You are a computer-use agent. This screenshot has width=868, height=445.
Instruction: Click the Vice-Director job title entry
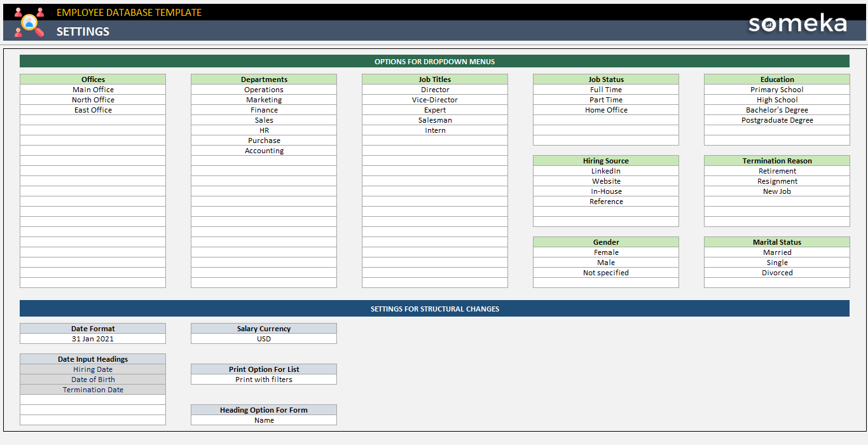point(434,99)
